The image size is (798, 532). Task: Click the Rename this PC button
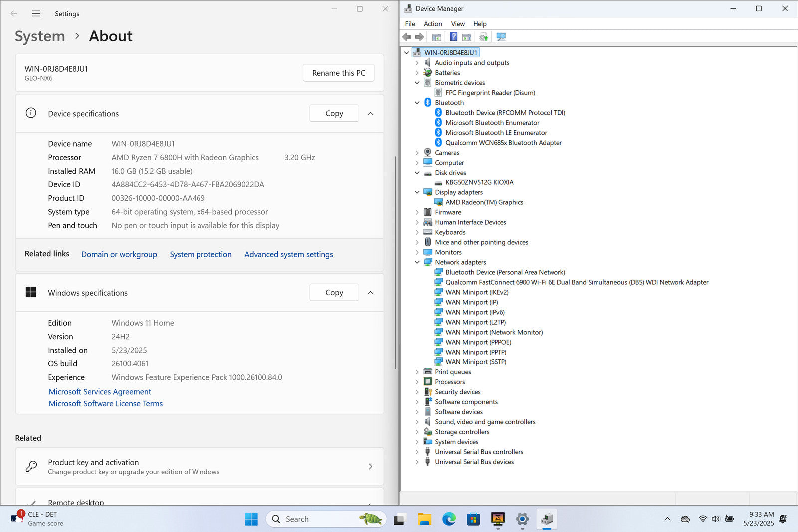click(x=338, y=73)
